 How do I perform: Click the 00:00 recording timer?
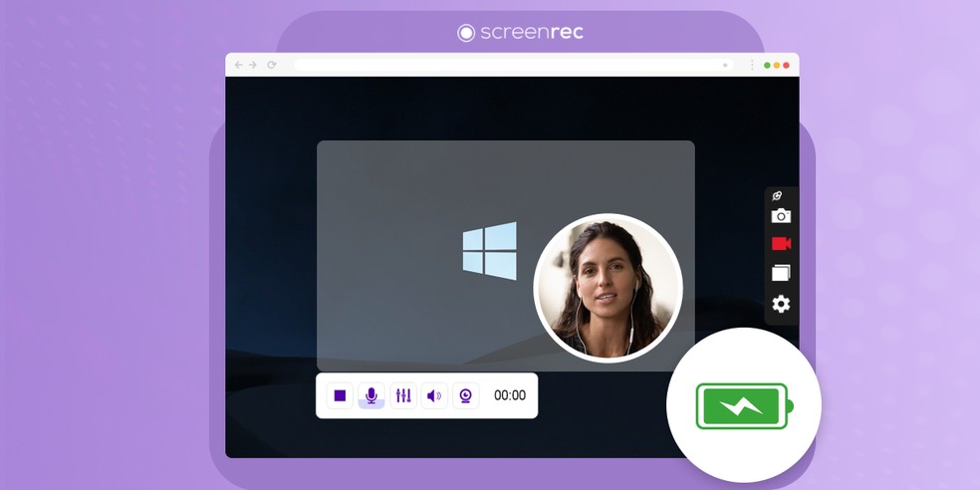[x=510, y=395]
